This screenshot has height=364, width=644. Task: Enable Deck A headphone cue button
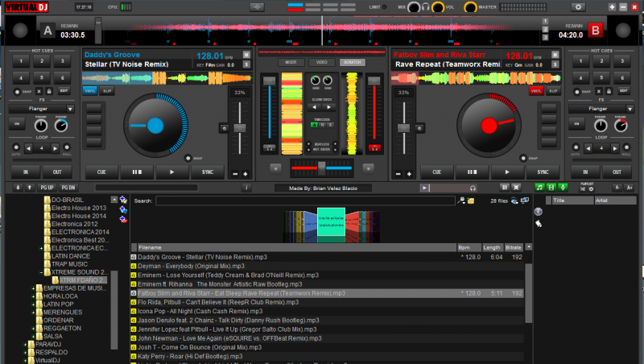pyautogui.click(x=270, y=148)
